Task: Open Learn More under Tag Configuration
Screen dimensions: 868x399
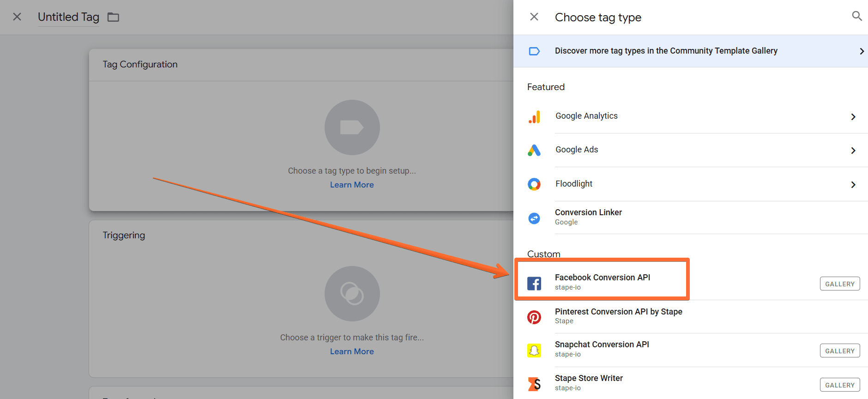Action: pyautogui.click(x=352, y=185)
